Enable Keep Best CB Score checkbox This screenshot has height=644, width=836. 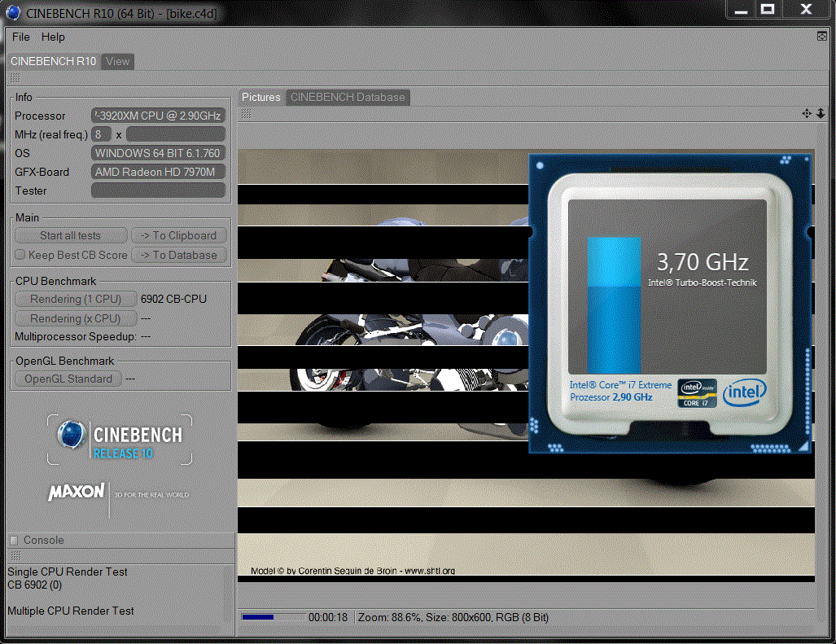(x=20, y=255)
